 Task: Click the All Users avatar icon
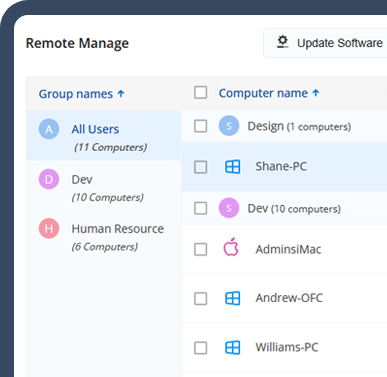pos(49,129)
